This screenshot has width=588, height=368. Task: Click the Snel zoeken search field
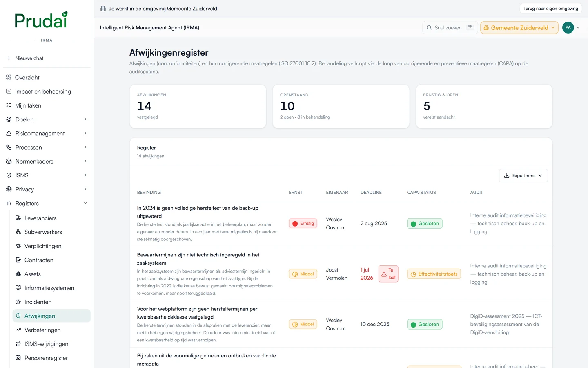(450, 28)
